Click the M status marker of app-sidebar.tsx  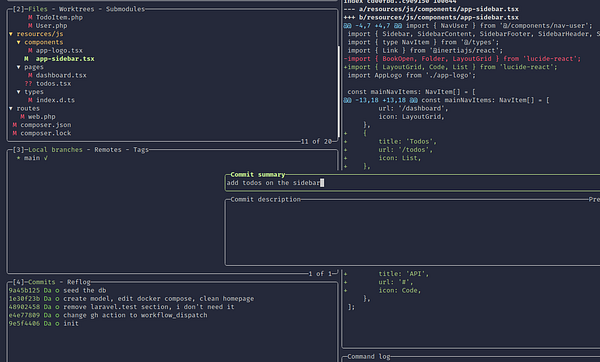(26, 59)
